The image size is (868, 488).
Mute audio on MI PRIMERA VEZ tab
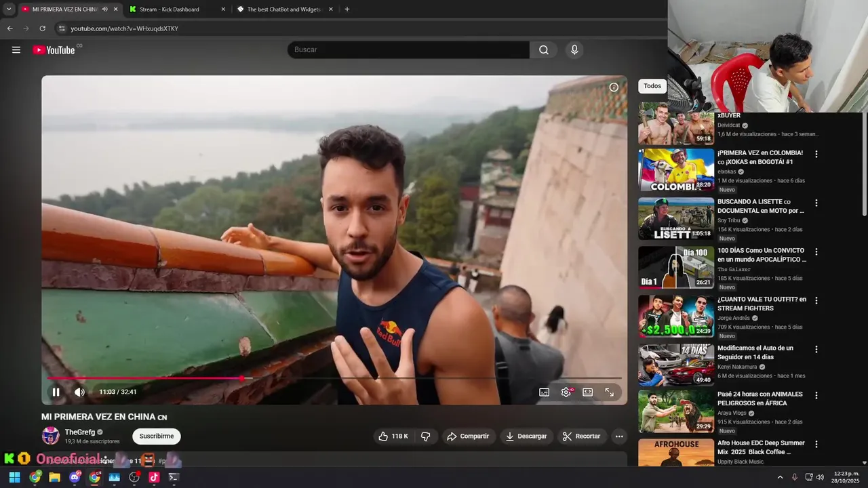click(104, 9)
